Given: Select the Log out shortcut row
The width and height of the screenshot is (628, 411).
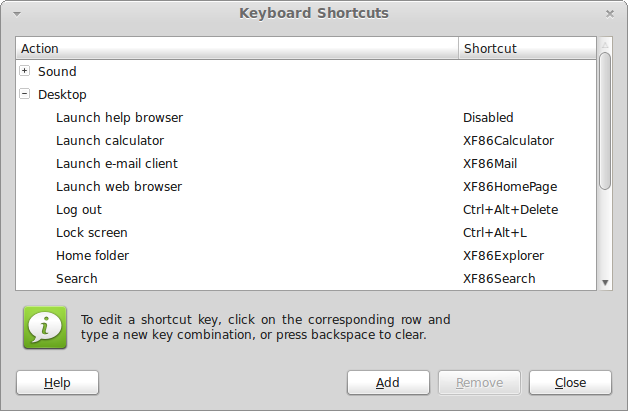Looking at the screenshot, I should [79, 210].
